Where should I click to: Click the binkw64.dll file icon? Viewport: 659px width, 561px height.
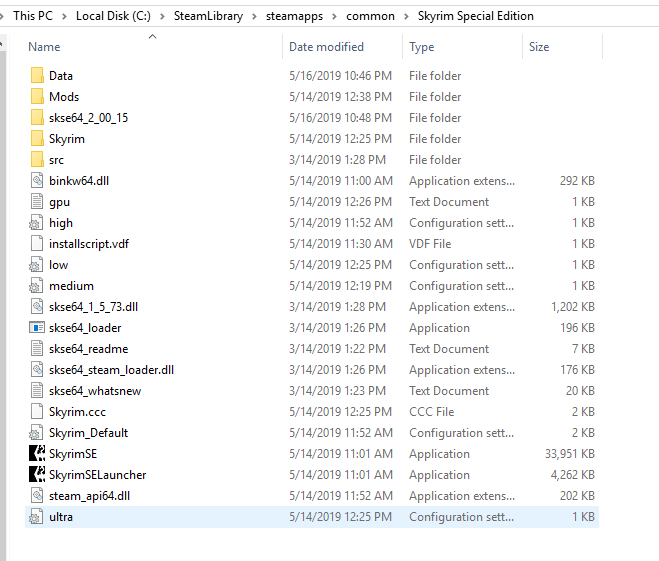point(37,181)
